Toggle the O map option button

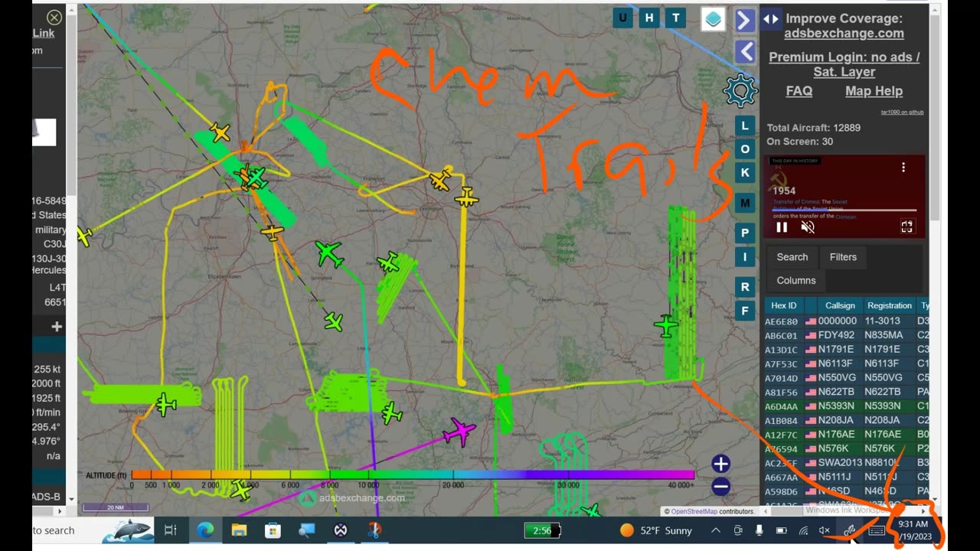[x=744, y=148]
